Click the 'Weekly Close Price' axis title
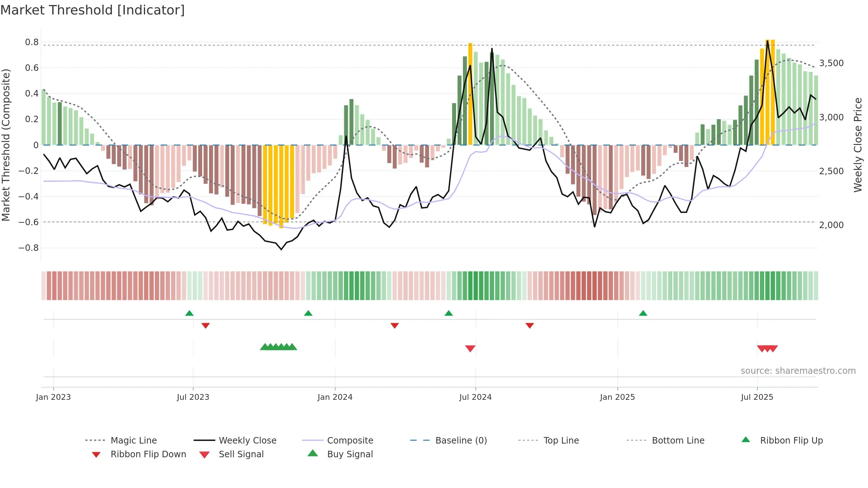Viewport: 868px width, 488px height. [x=858, y=145]
